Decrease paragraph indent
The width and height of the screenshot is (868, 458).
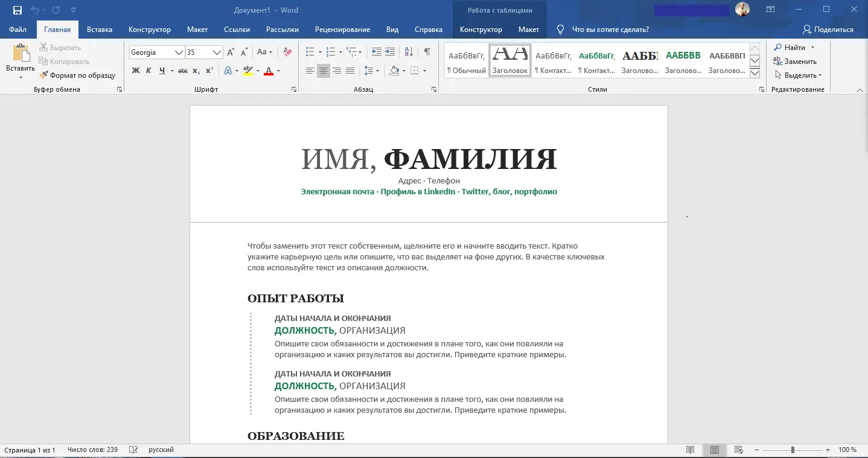377,52
